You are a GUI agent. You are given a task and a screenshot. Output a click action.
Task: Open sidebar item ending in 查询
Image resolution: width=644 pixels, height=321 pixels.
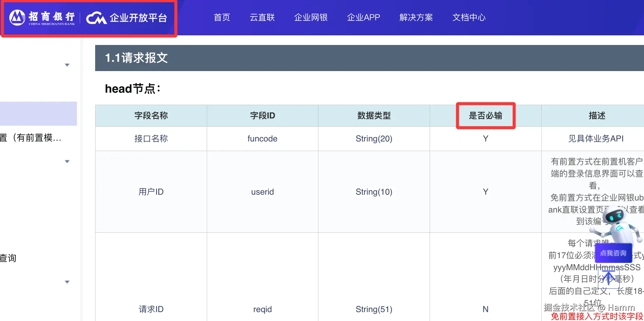(8, 258)
